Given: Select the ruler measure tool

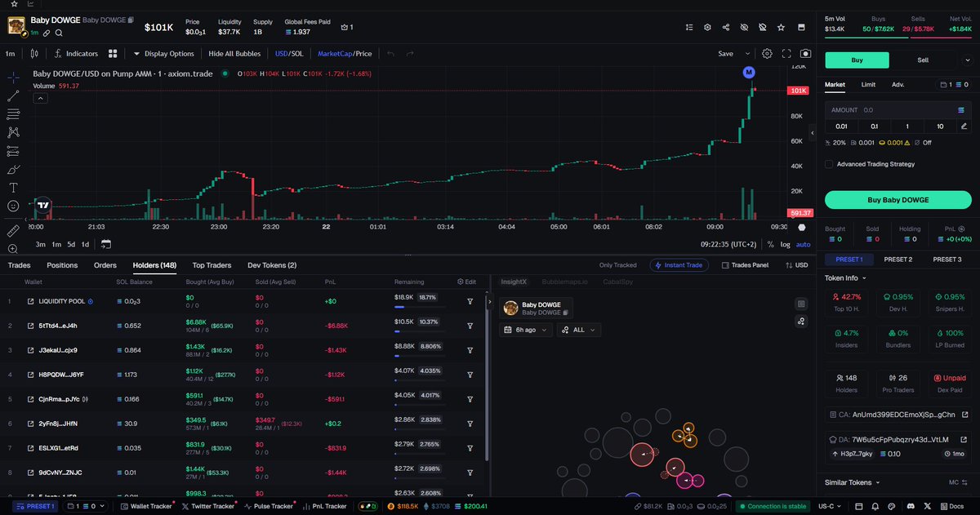Looking at the screenshot, I should tap(13, 232).
